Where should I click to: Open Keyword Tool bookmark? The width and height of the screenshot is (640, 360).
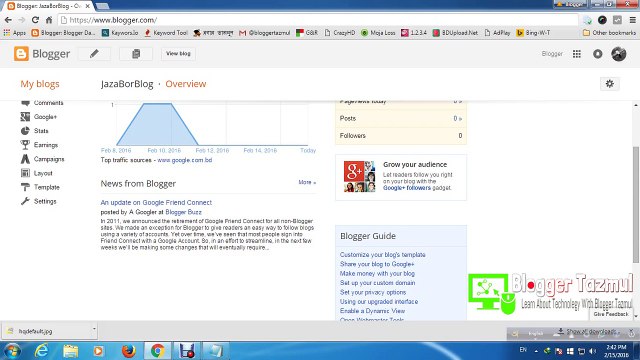(x=166, y=33)
